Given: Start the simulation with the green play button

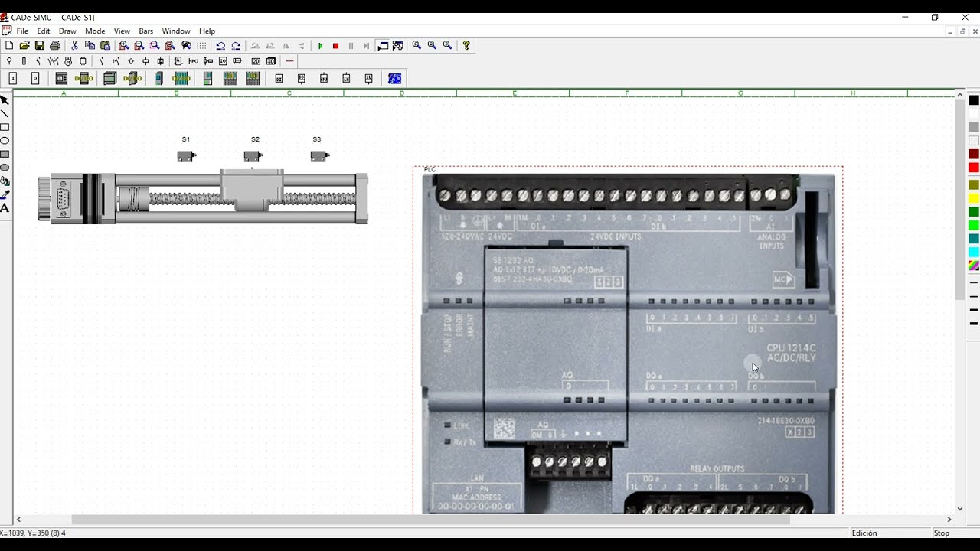Looking at the screenshot, I should [x=320, y=46].
